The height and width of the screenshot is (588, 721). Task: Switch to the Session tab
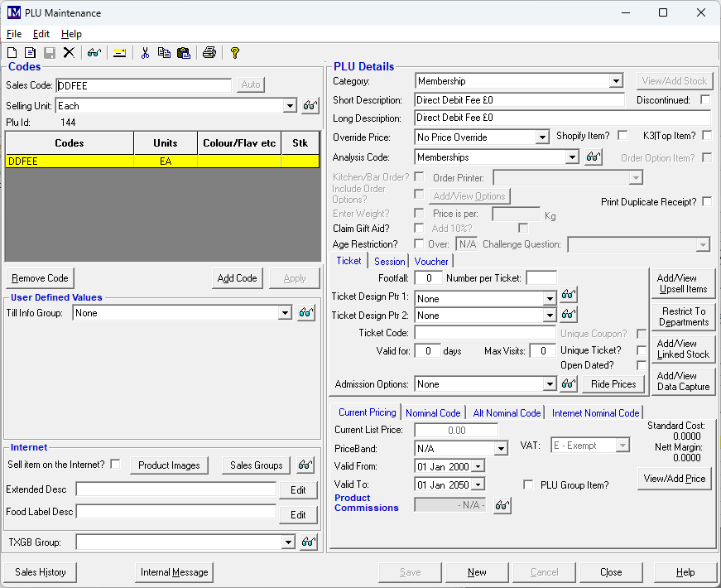point(389,261)
